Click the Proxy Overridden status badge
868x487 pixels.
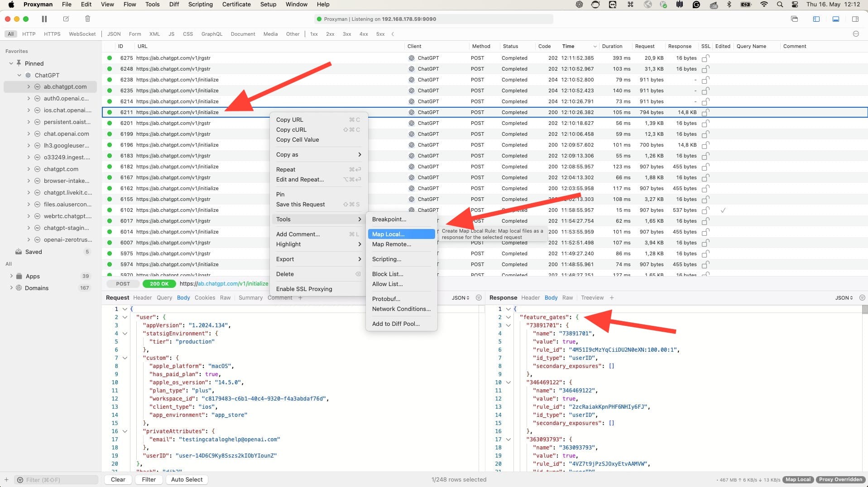pos(840,479)
